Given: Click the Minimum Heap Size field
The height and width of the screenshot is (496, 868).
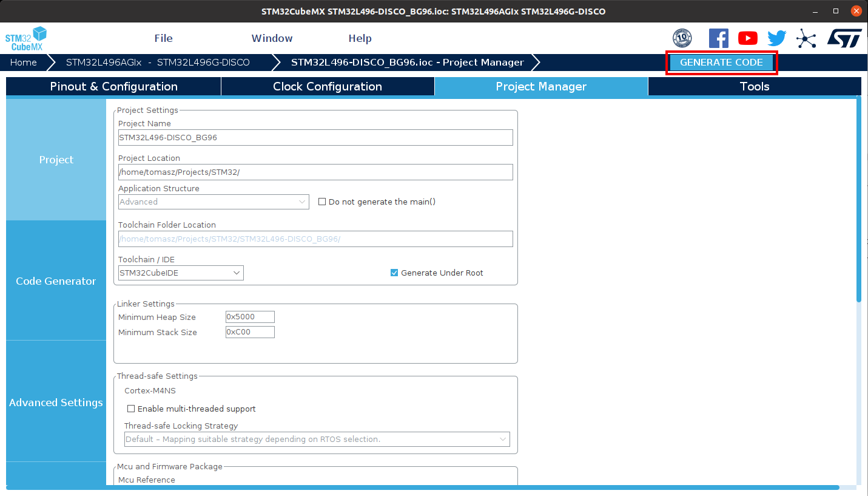Looking at the screenshot, I should coord(250,317).
